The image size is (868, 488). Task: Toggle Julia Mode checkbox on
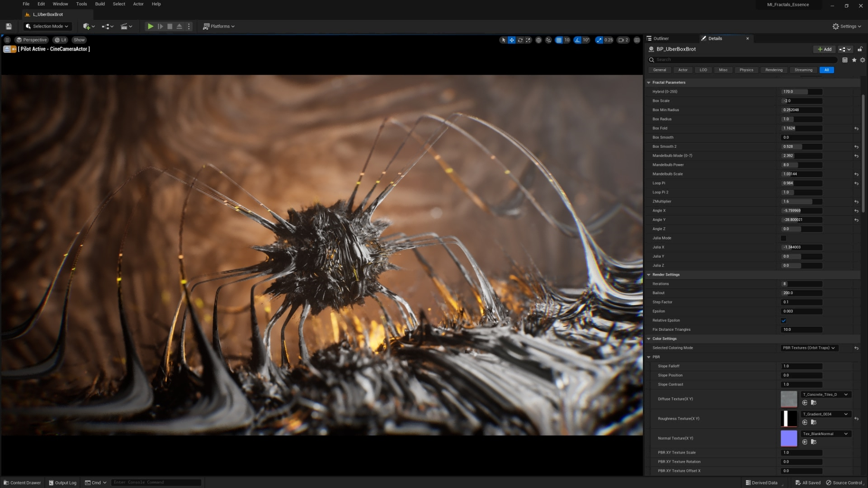coord(784,238)
